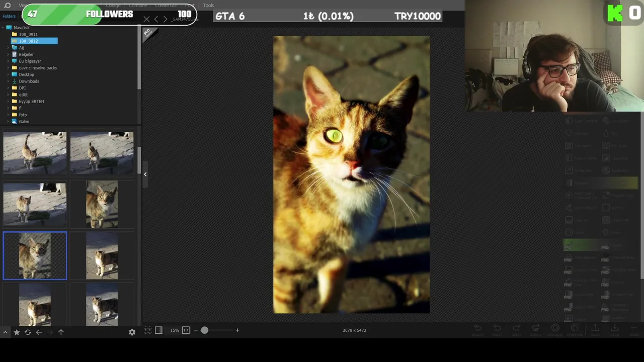Switch to Create GIF tab
Image resolution: width=644 pixels, height=362 pixels.
click(166, 5)
